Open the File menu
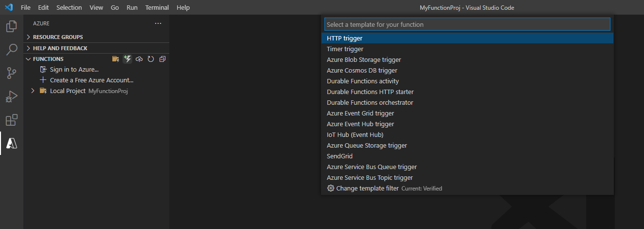Viewport: 644px width, 229px height. tap(26, 8)
